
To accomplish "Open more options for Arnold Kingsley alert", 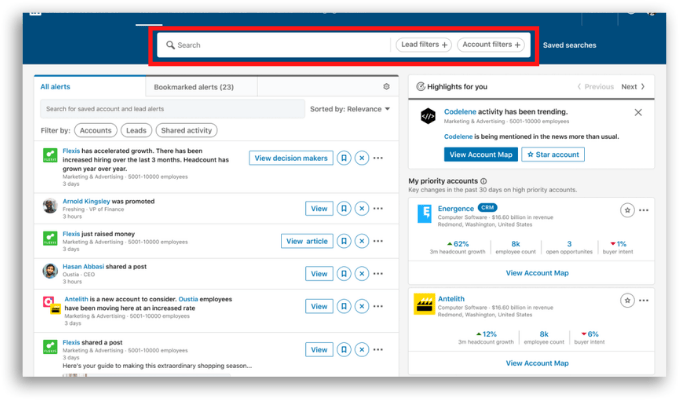I will [x=378, y=208].
